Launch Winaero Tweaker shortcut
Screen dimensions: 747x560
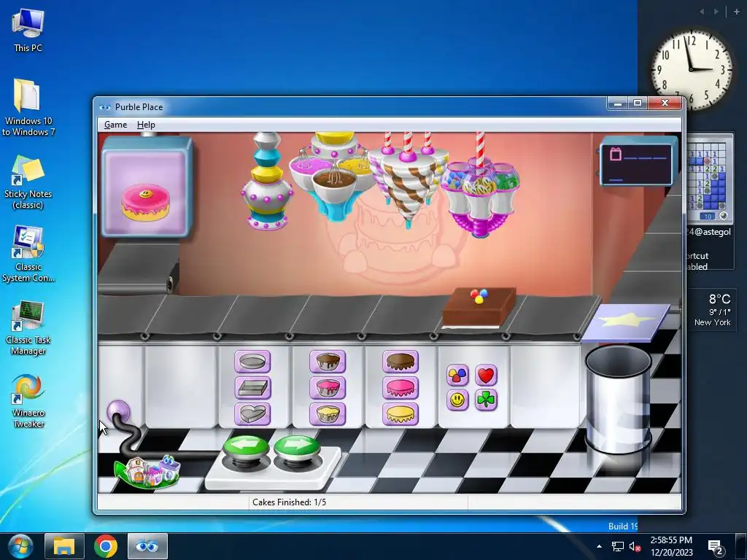pos(28,401)
